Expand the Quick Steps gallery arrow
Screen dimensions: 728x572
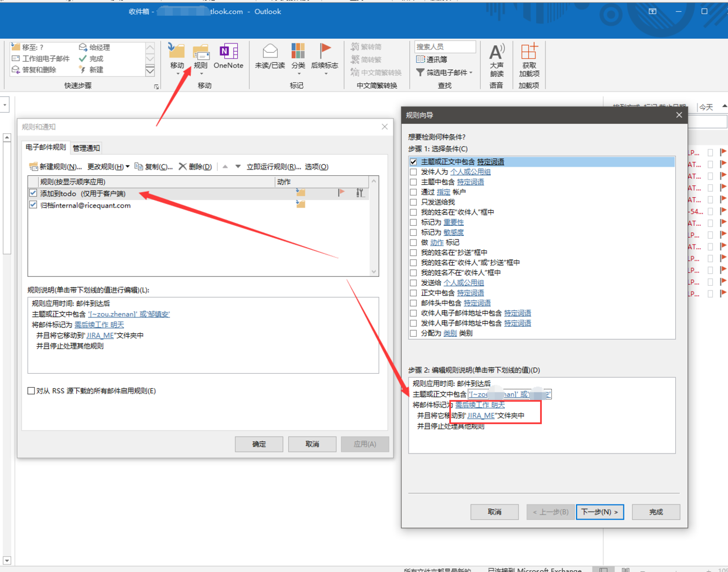pos(150,70)
